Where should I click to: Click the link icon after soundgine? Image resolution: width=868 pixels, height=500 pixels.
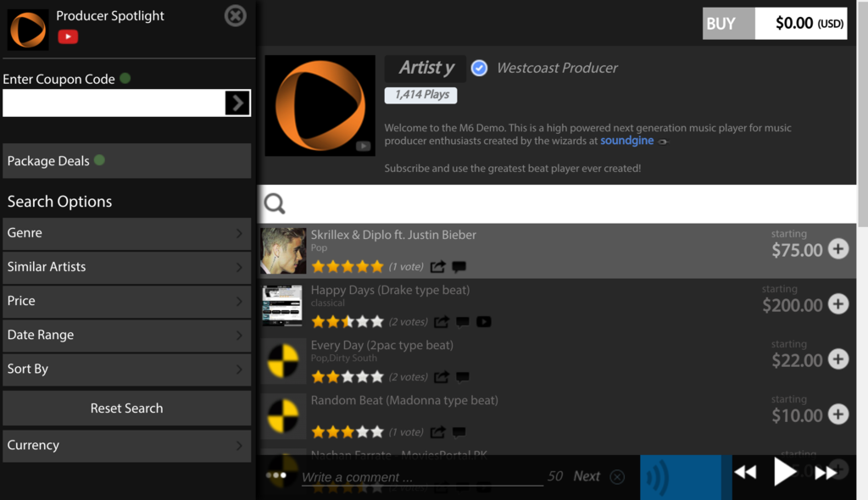pos(663,142)
